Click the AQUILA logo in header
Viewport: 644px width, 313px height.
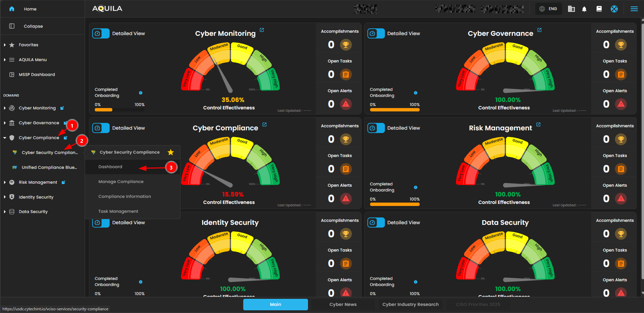click(107, 9)
